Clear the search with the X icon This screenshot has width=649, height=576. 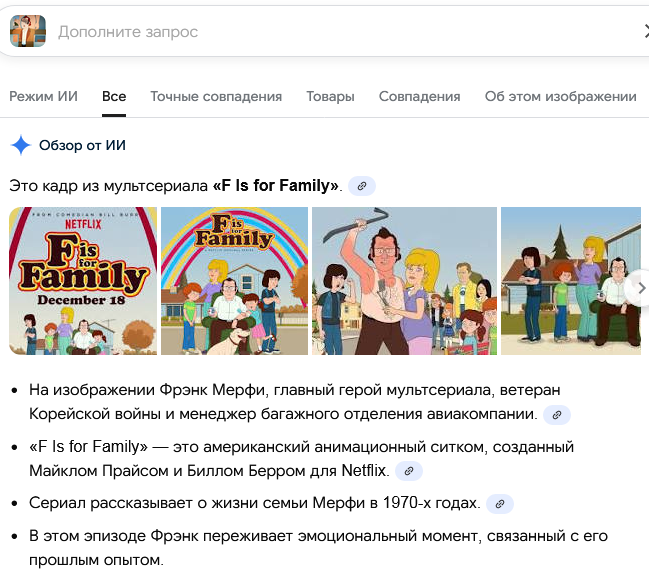click(645, 32)
